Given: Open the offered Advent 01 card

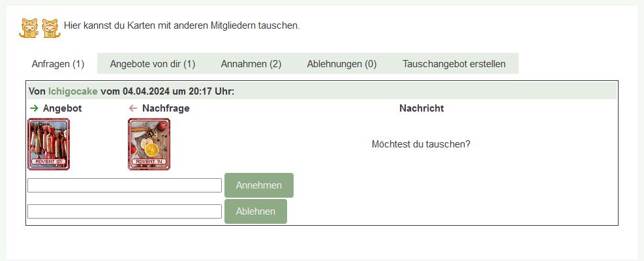Looking at the screenshot, I should (x=49, y=144).
